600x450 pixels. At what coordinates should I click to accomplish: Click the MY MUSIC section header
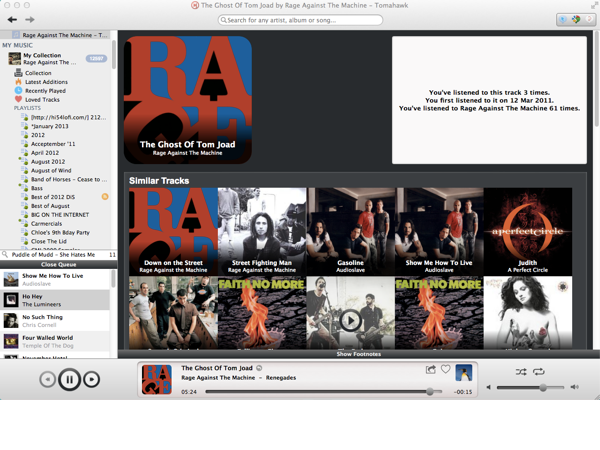coord(17,45)
